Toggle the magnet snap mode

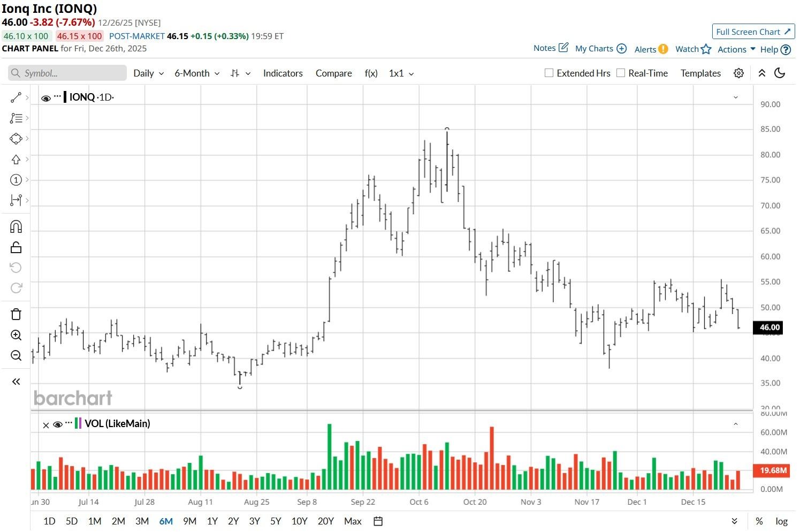tap(16, 227)
